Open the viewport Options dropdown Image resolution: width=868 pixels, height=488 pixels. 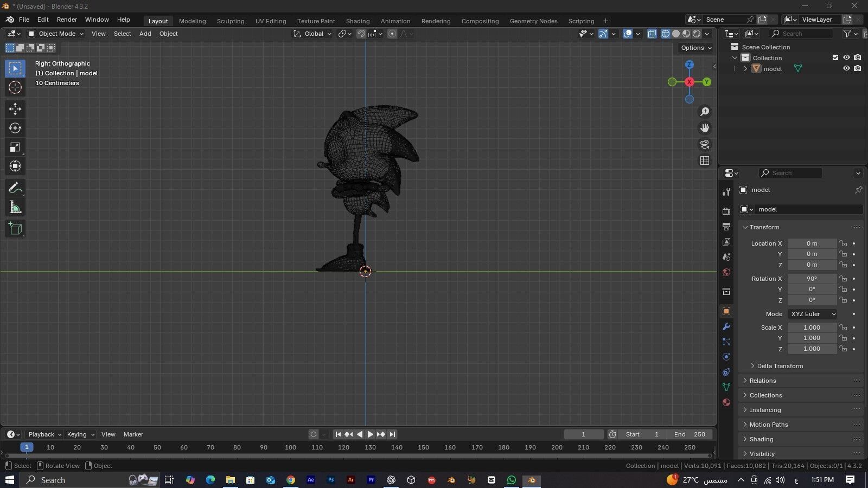coord(696,48)
